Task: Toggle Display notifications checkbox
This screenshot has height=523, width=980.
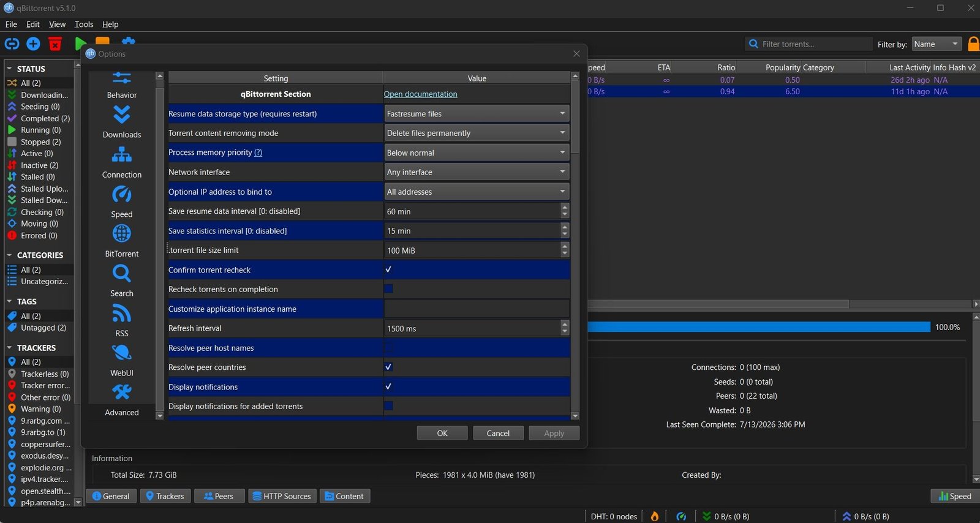Action: pos(388,386)
